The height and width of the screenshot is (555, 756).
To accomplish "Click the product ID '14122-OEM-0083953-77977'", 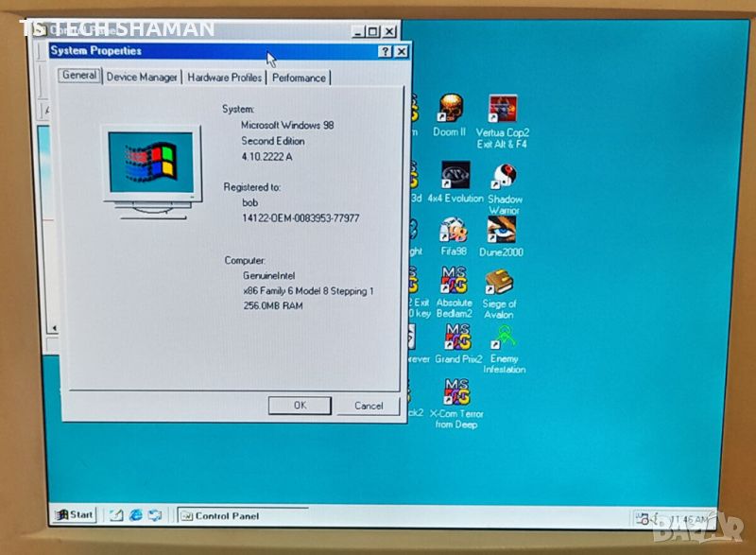I will point(301,218).
